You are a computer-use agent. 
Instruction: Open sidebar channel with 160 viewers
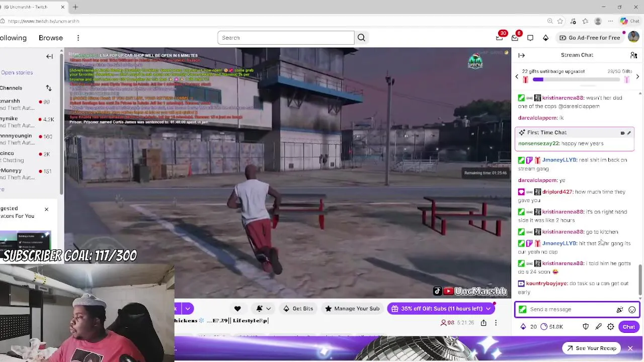tap(28, 140)
